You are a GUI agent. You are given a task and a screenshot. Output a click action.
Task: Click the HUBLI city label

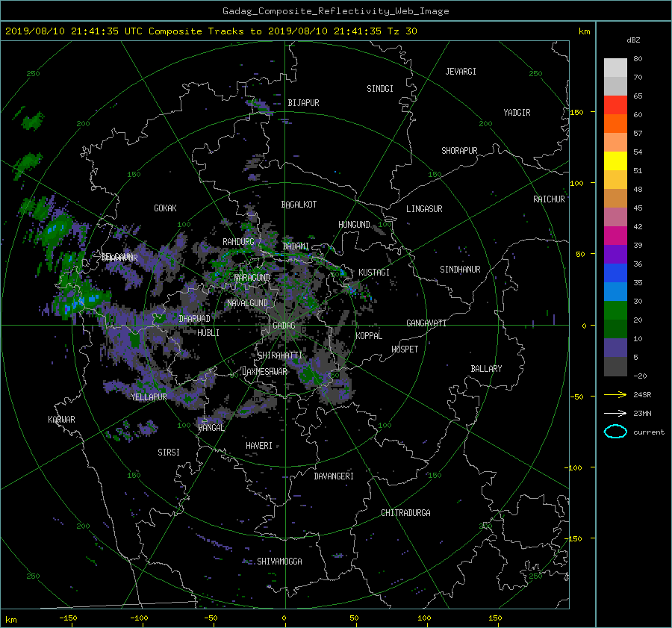208,332
